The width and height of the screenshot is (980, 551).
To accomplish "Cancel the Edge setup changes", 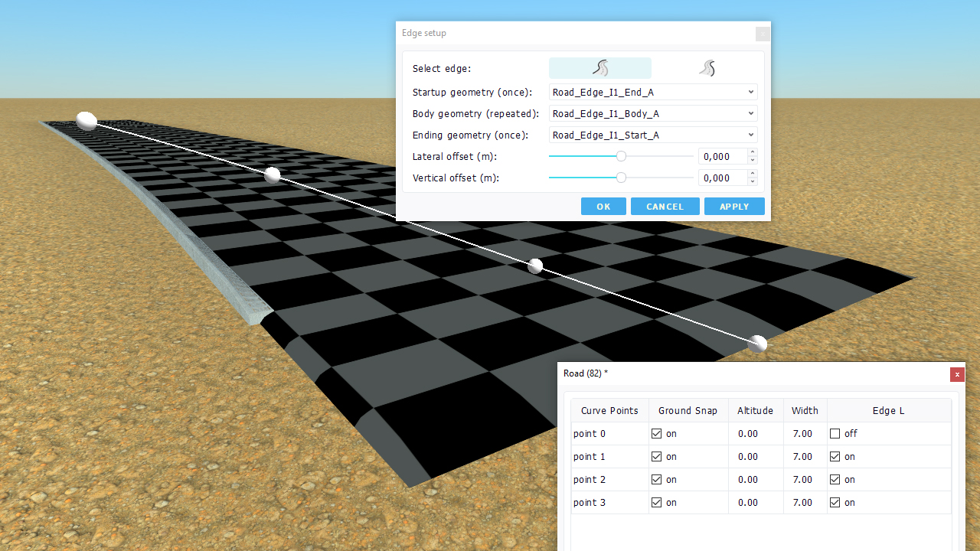I will [665, 207].
